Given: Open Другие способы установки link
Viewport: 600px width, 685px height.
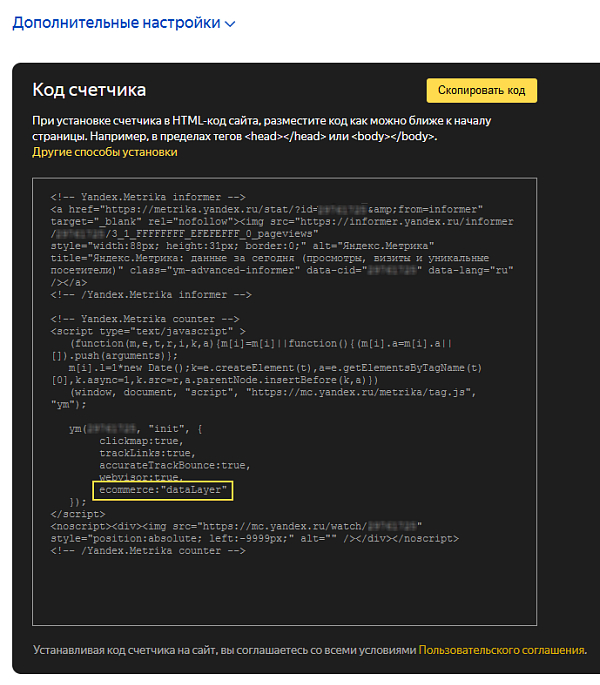Looking at the screenshot, I should [105, 152].
